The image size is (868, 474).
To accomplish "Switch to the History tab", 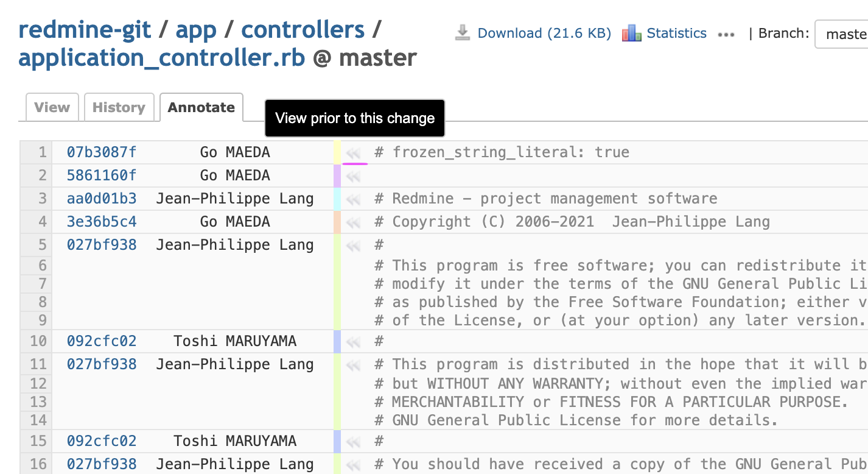I will point(119,107).
